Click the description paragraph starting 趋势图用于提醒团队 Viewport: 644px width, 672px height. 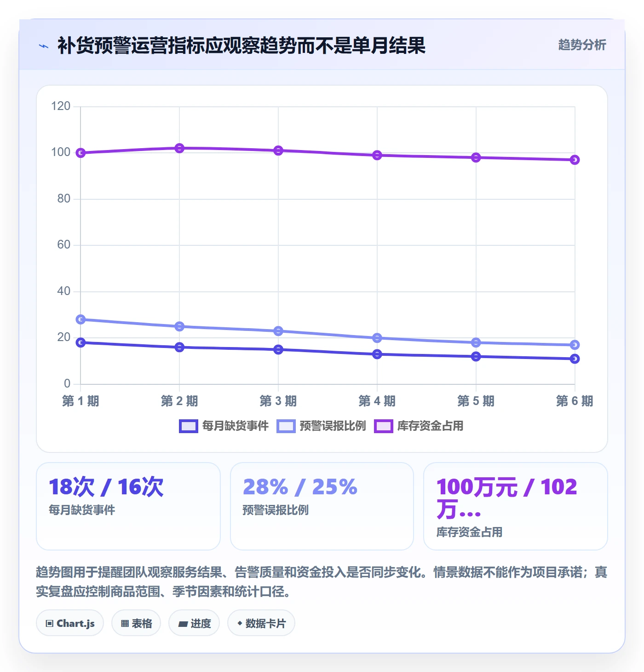pyautogui.click(x=322, y=582)
